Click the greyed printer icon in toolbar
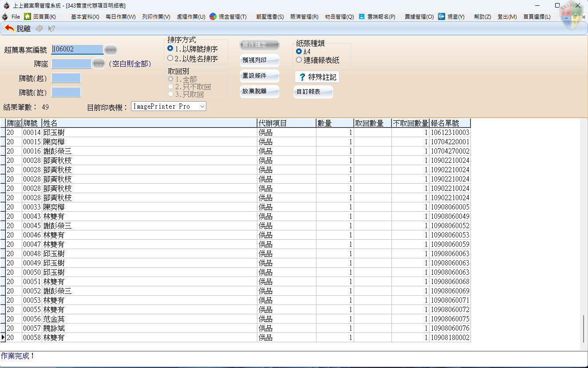This screenshot has height=368, width=588. tap(39, 28)
